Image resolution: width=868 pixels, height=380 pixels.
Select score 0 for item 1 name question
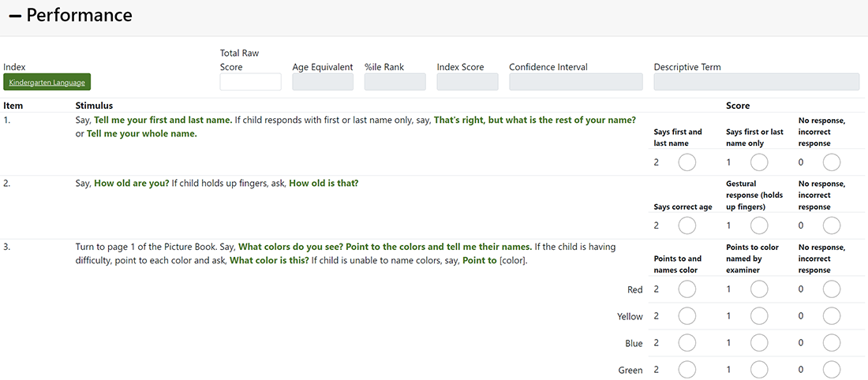click(x=832, y=162)
